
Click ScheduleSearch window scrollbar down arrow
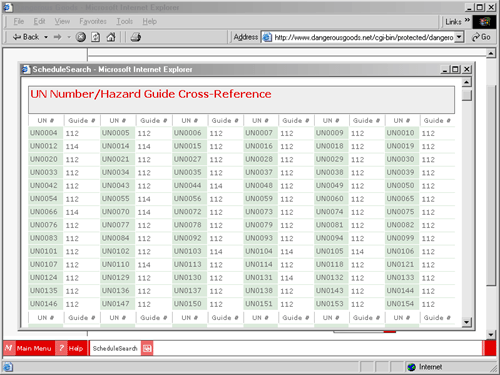[467, 322]
